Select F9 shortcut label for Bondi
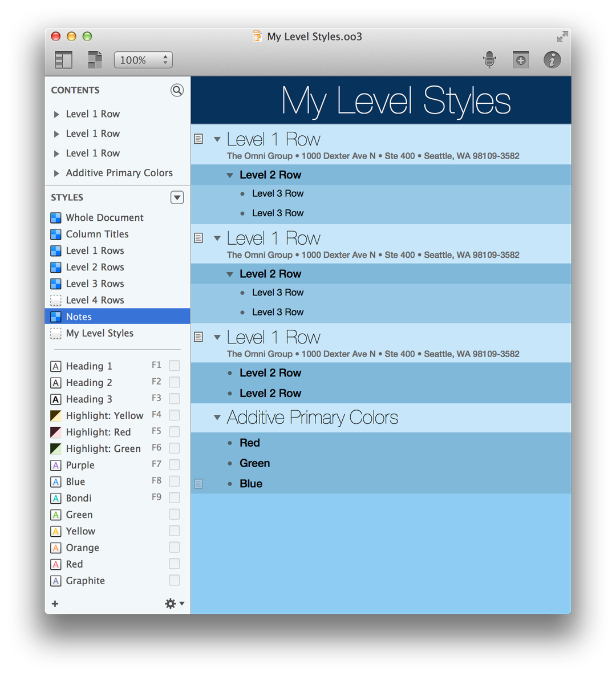The image size is (616, 676). (156, 497)
